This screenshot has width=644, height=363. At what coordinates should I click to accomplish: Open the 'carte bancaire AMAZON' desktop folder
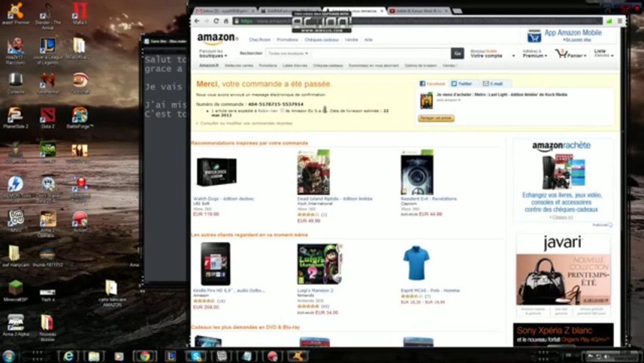(112, 293)
